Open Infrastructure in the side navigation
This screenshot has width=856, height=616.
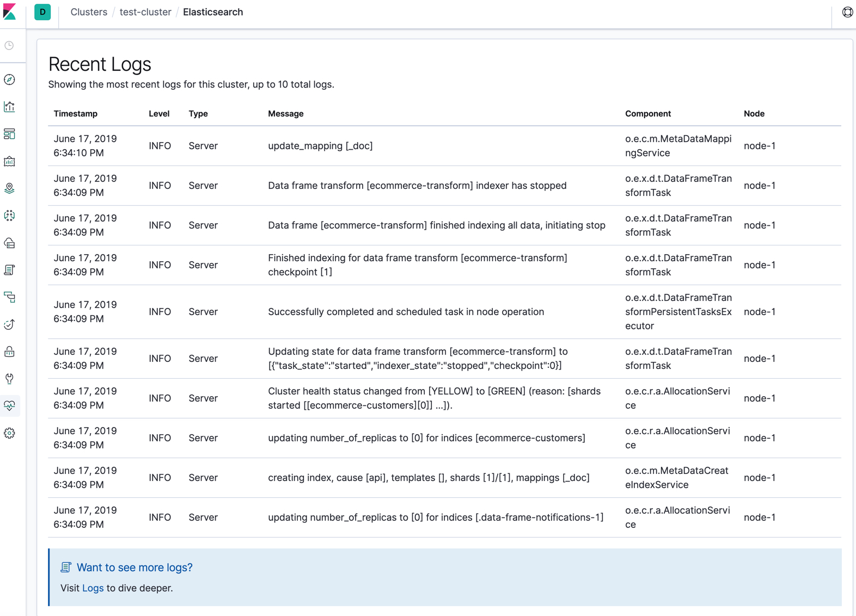(10, 243)
